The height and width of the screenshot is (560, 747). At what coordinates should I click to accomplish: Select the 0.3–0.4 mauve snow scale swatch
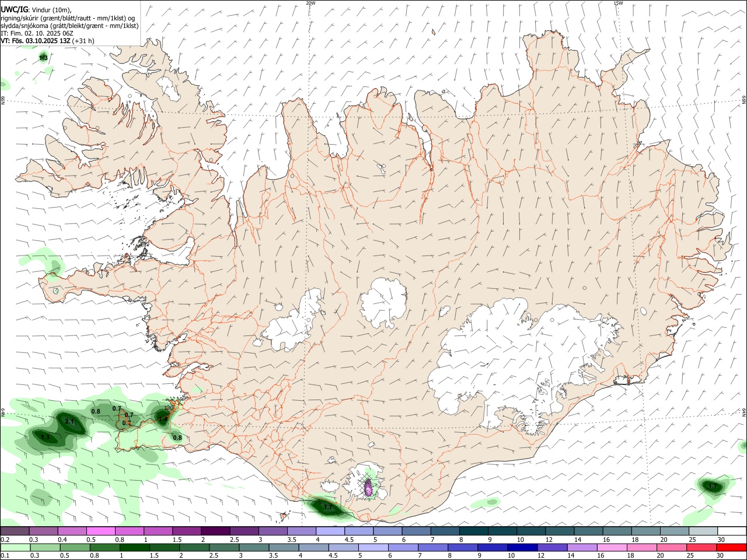pyautogui.click(x=43, y=531)
